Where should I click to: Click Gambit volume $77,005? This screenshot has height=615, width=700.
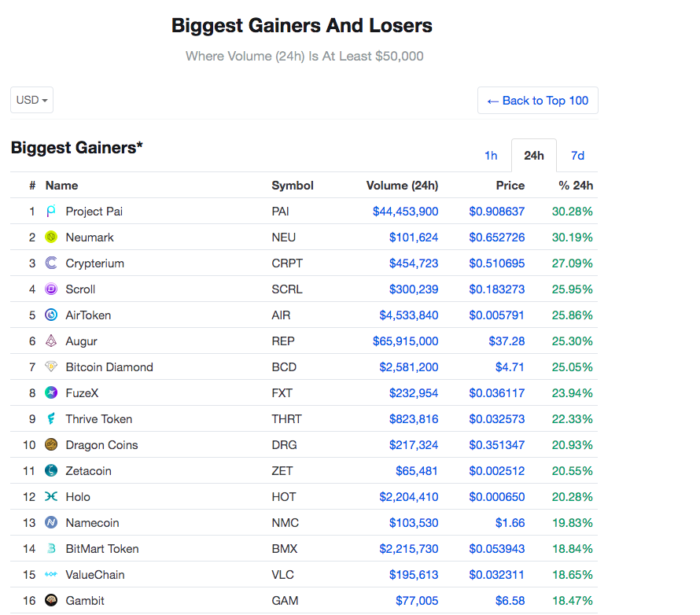[417, 601]
